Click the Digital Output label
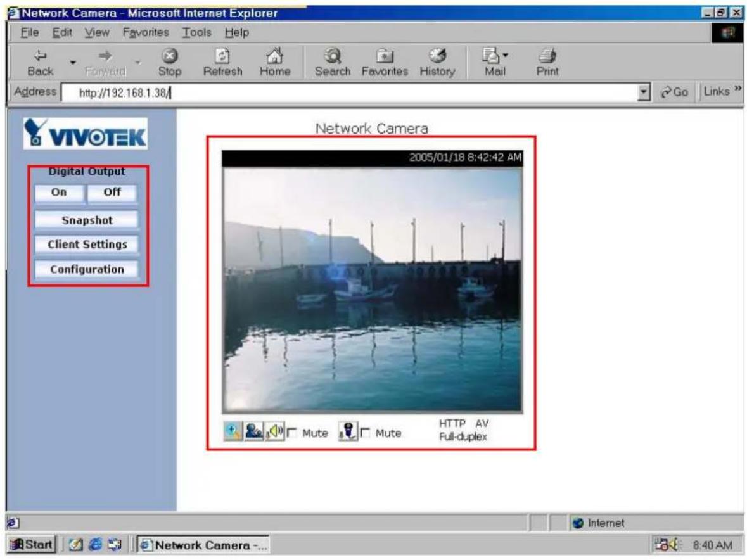Screen dimensions: 747x560 coord(87,172)
